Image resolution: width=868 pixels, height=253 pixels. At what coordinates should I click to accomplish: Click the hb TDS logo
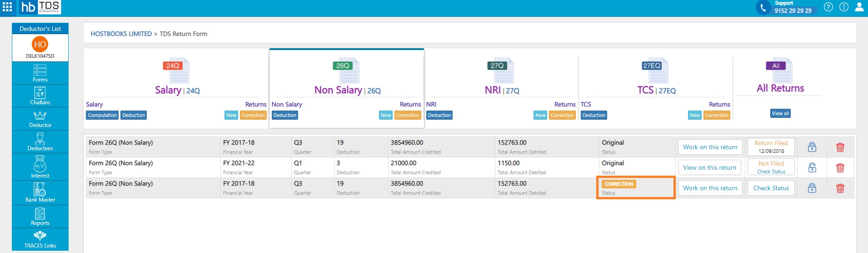(40, 7)
